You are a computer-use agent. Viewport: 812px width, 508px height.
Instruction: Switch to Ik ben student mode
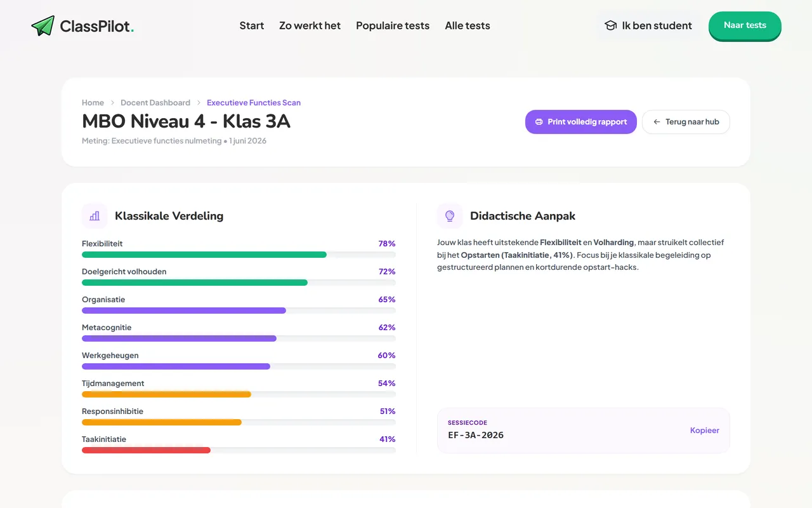(x=648, y=25)
